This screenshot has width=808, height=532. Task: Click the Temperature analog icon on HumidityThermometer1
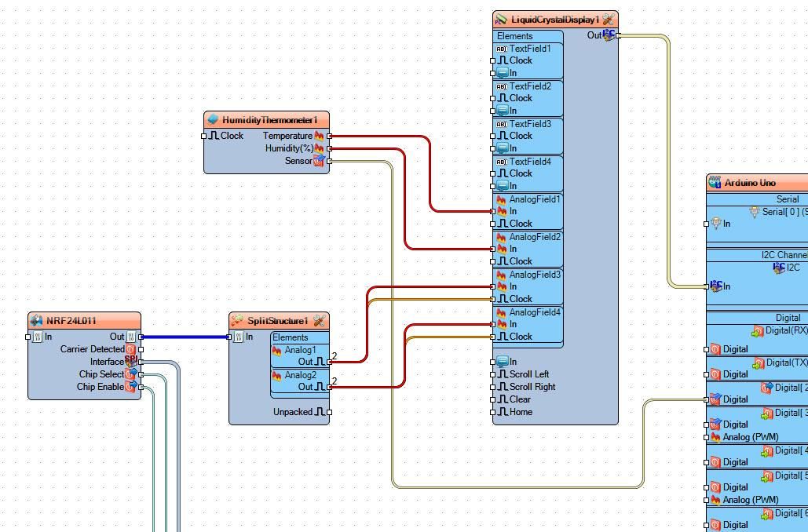pyautogui.click(x=320, y=136)
